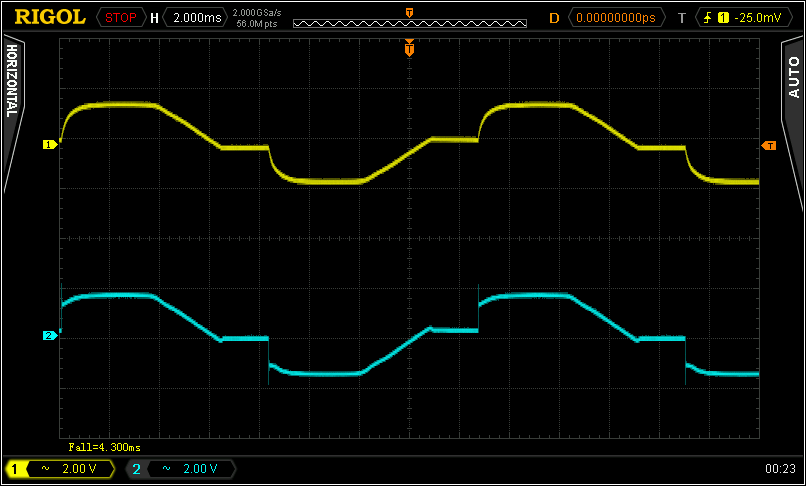Click the Fall=4.300ms measurement readout
Viewport: 806px width, 486px height.
(105, 447)
